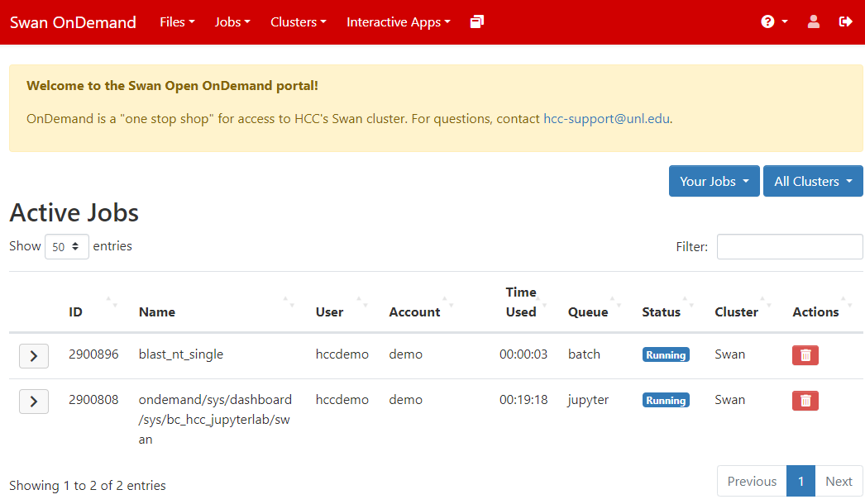865x504 pixels.
Task: Click the hcc-support@unl.edu email link
Action: tap(606, 119)
